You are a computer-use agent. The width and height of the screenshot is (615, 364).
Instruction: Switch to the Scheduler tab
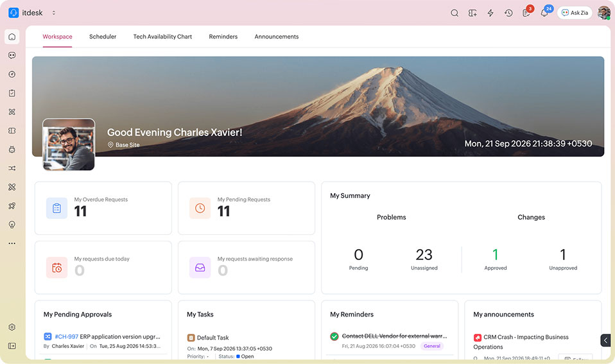coord(103,37)
